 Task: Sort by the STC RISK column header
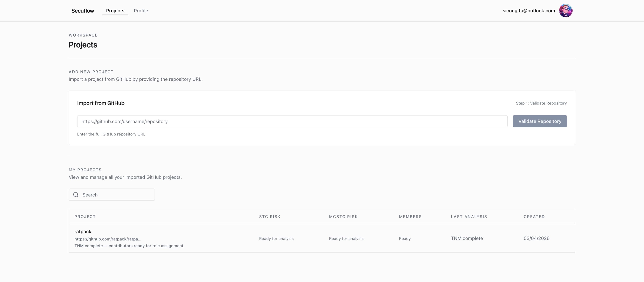point(270,217)
